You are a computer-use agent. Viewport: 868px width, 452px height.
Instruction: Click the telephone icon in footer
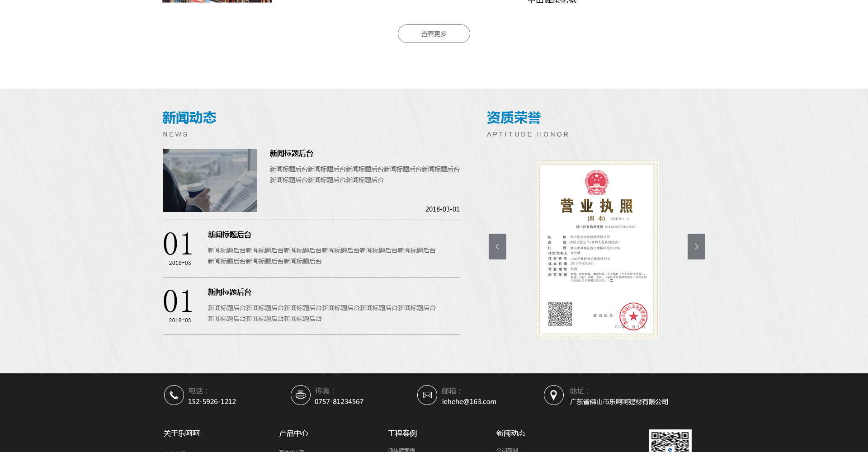(174, 395)
